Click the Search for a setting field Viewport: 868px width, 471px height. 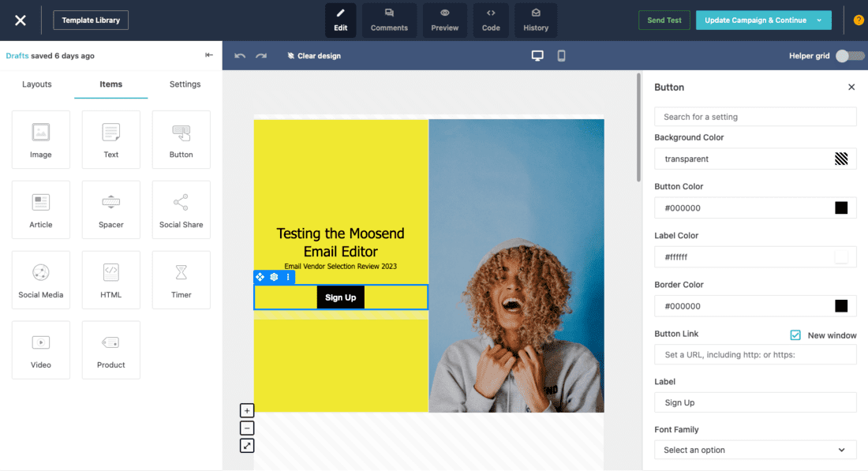[x=754, y=117]
